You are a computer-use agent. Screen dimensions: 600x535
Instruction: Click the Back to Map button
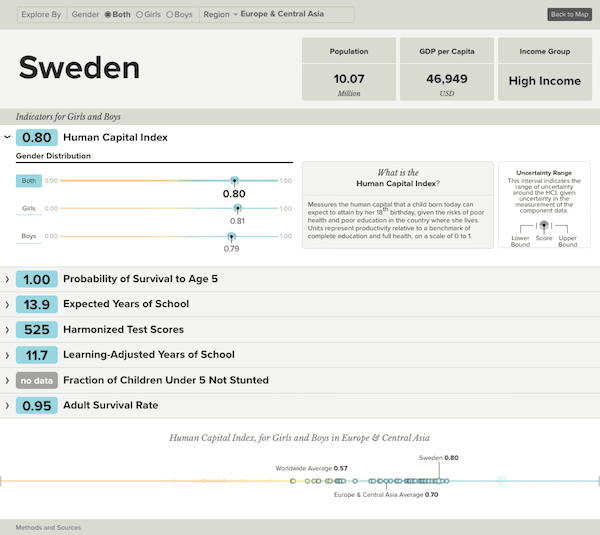coord(569,15)
